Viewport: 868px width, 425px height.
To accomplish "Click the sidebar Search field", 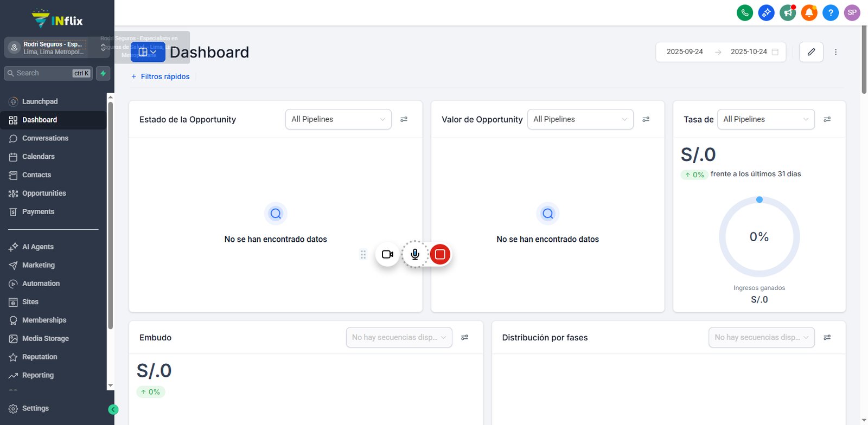I will click(x=48, y=73).
